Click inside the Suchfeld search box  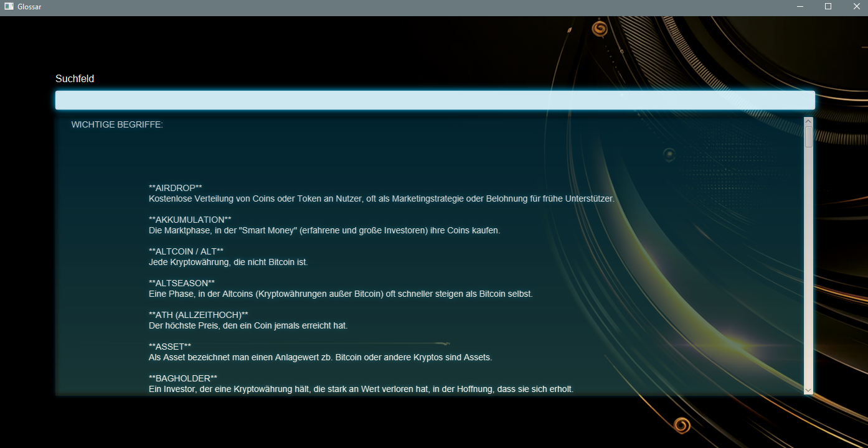click(x=434, y=100)
